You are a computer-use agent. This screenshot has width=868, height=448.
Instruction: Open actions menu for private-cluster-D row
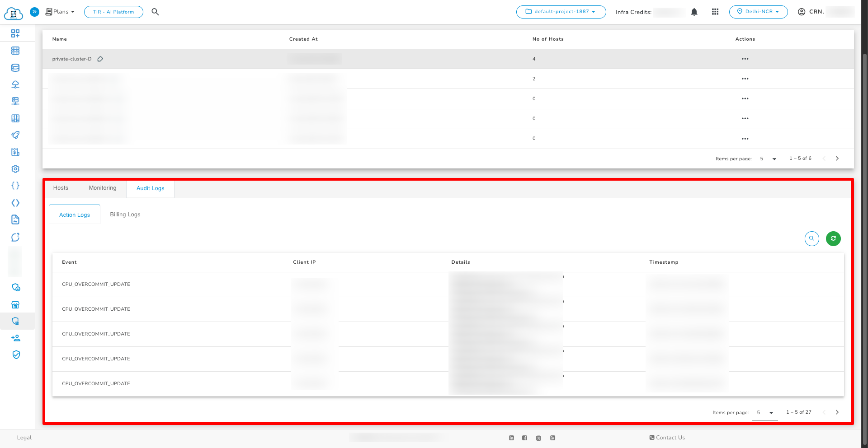pyautogui.click(x=745, y=59)
